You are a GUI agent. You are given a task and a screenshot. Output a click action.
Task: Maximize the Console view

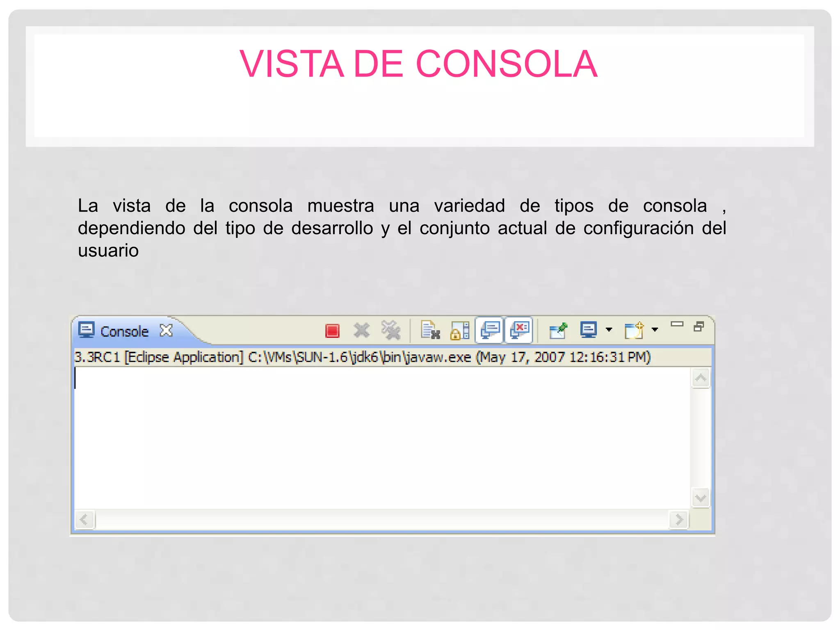point(699,326)
